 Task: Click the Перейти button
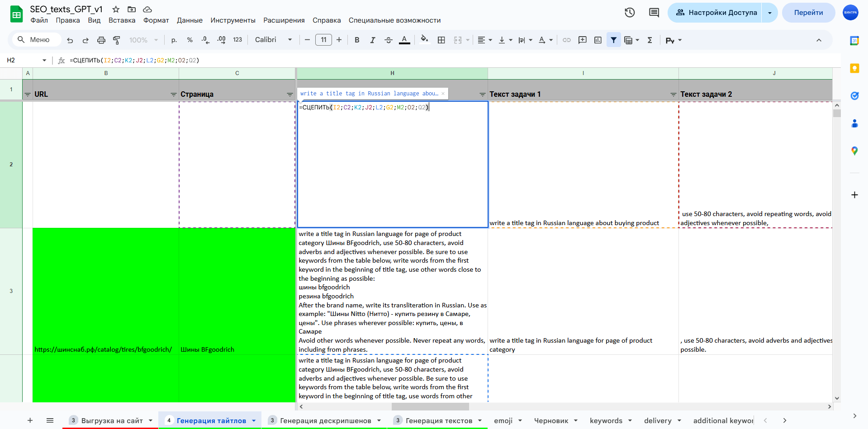[x=808, y=13]
